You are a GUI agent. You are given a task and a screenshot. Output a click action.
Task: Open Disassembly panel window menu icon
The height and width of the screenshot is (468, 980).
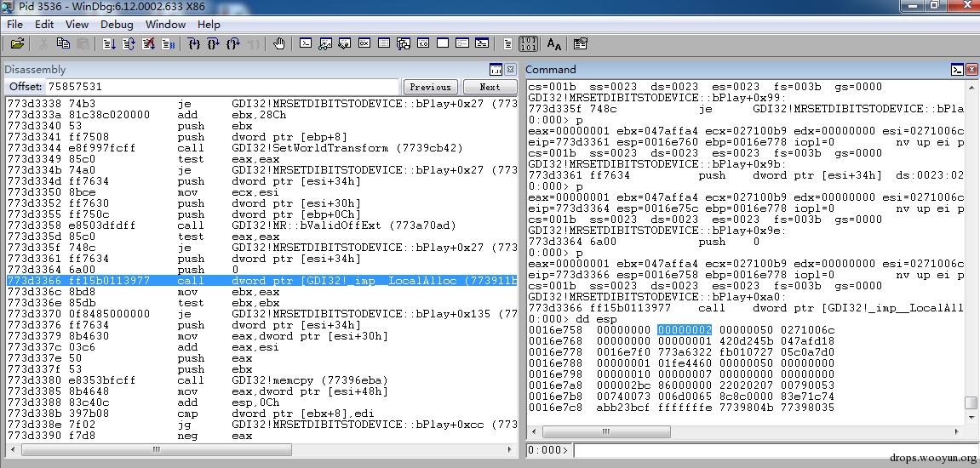[496, 70]
